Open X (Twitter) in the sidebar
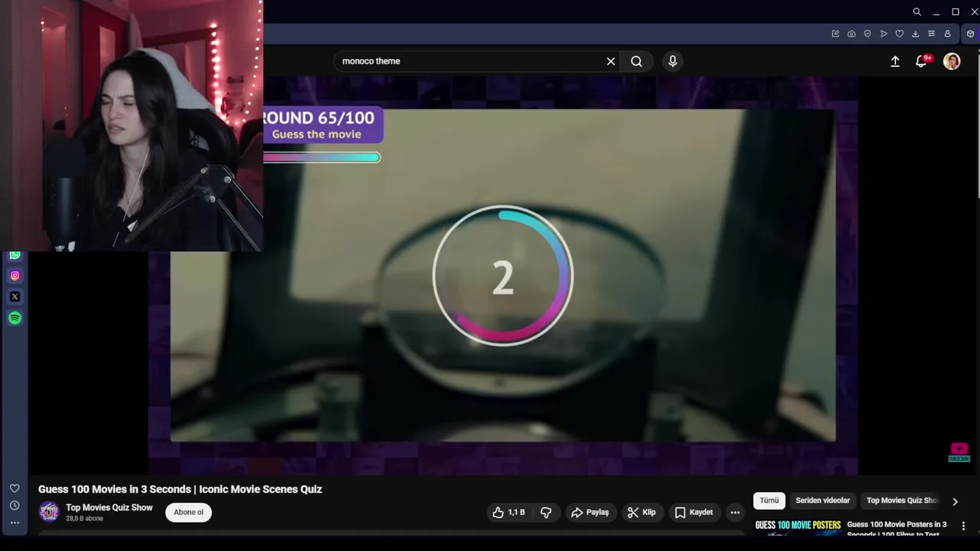Viewport: 980px width, 551px height. [x=15, y=297]
